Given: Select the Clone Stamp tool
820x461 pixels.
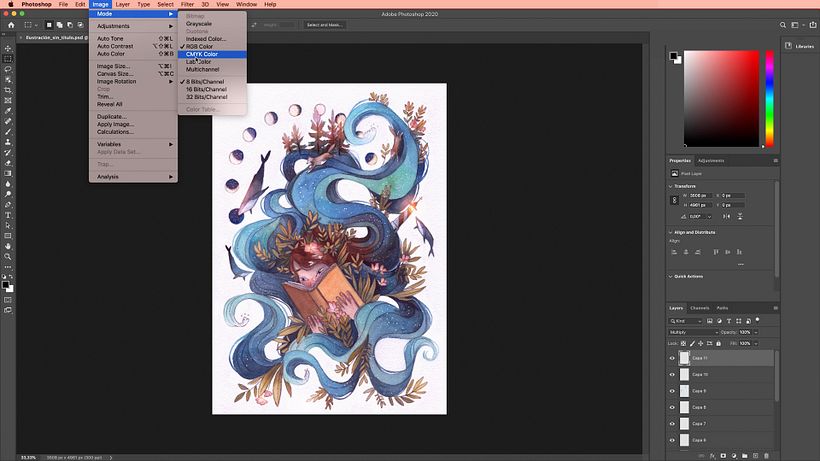Looking at the screenshot, I should (8, 142).
